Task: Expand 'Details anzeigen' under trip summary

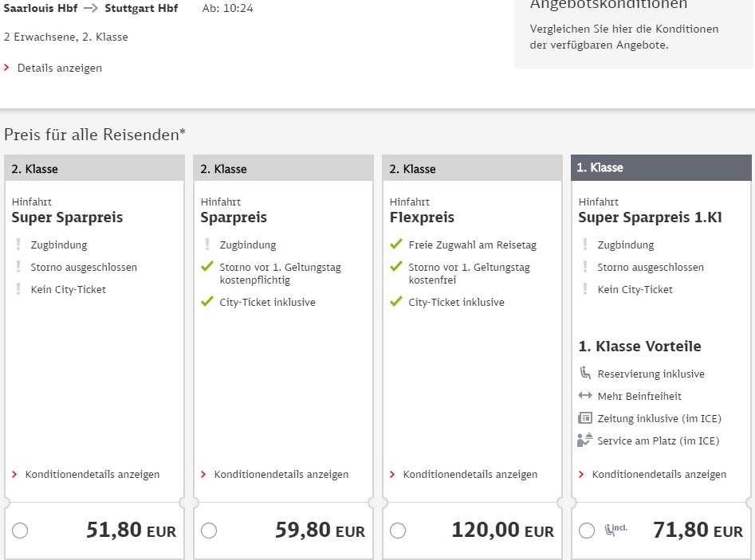Action: click(59, 68)
